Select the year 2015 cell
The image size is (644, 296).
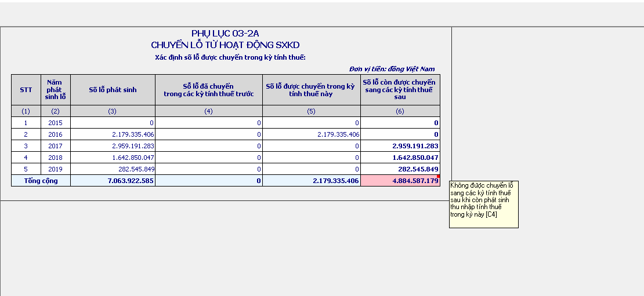point(55,123)
